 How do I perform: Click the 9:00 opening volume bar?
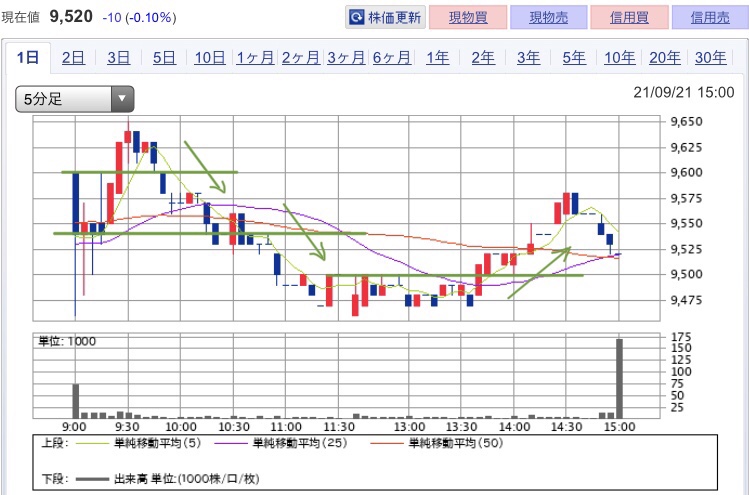point(75,401)
